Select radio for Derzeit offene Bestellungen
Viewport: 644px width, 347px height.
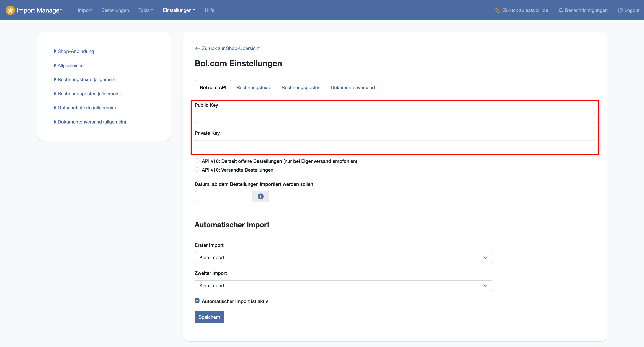coord(197,161)
